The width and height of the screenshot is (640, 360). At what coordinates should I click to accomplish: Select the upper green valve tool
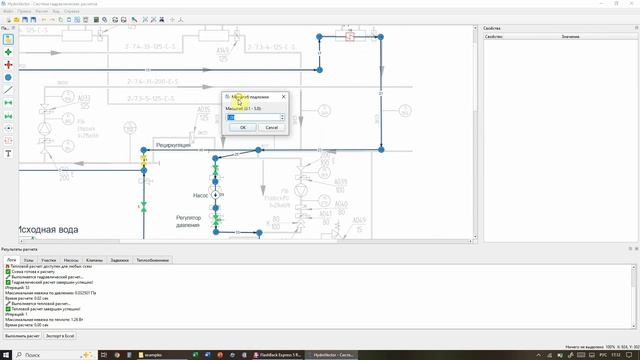8,103
